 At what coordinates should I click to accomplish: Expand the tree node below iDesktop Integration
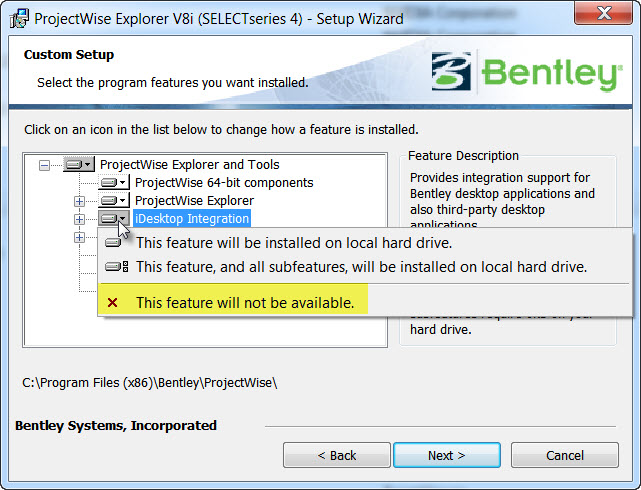tap(79, 237)
